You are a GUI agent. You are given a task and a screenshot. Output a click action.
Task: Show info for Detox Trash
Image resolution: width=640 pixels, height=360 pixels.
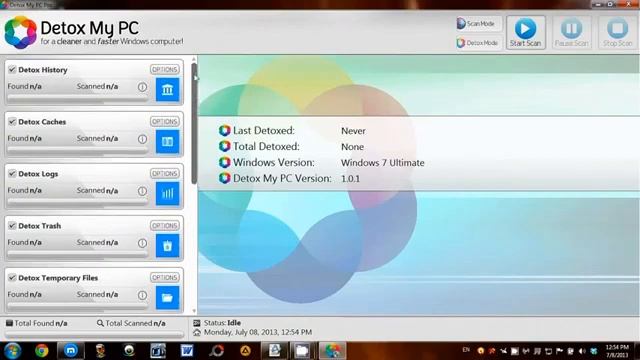[142, 243]
